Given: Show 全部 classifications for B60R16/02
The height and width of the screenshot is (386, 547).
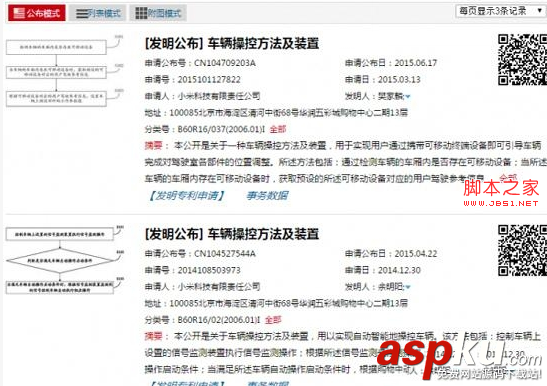Looking at the screenshot, I should point(273,320).
